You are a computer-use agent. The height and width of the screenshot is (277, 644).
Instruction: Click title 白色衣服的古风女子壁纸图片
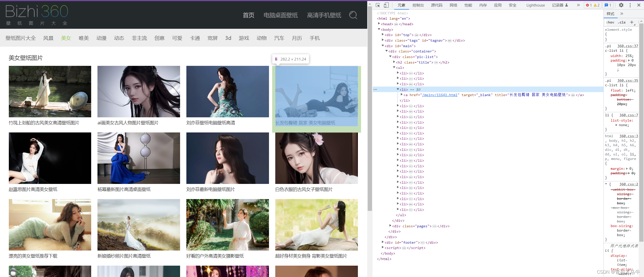304,189
